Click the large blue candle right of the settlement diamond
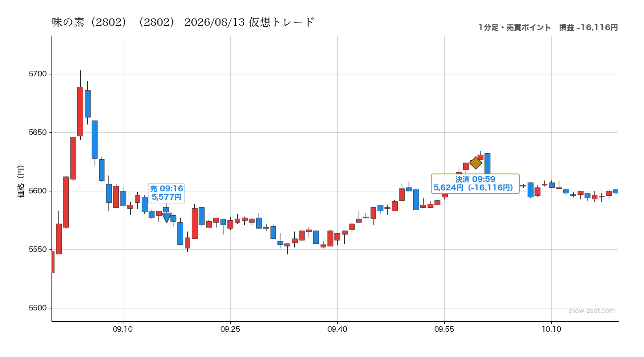This screenshot has height=357, width=644. (487, 164)
